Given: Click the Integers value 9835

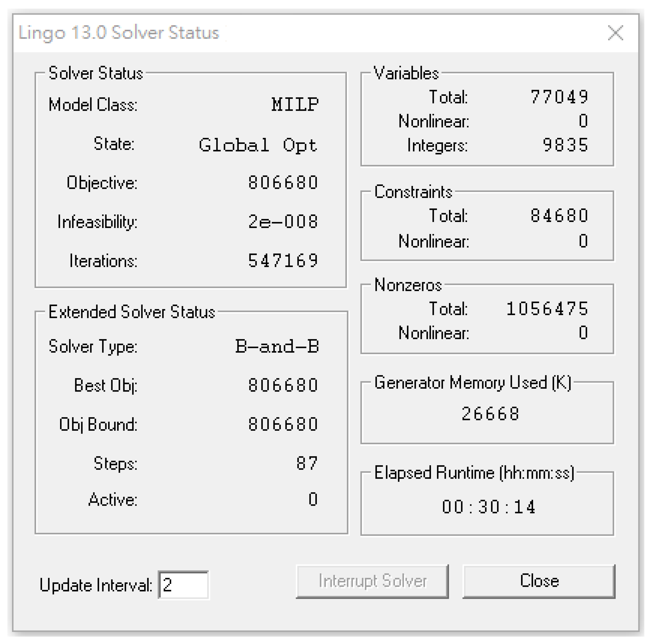Looking at the screenshot, I should tap(565, 145).
